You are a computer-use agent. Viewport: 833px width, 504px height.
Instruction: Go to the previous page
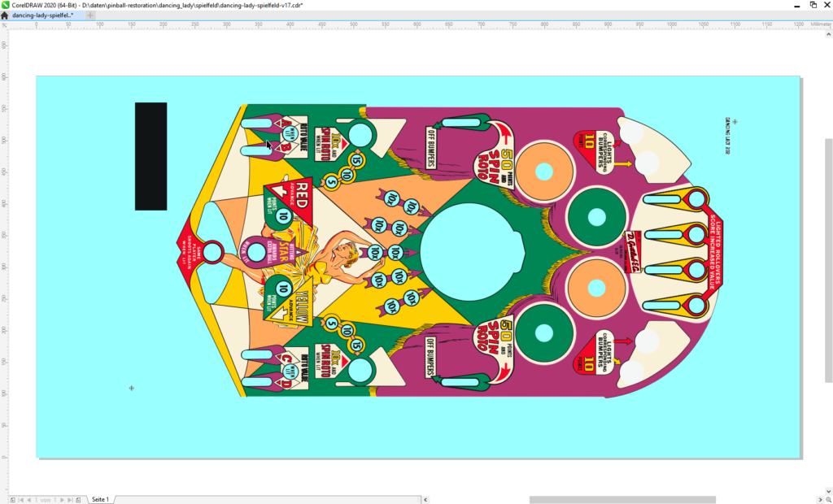click(x=29, y=500)
